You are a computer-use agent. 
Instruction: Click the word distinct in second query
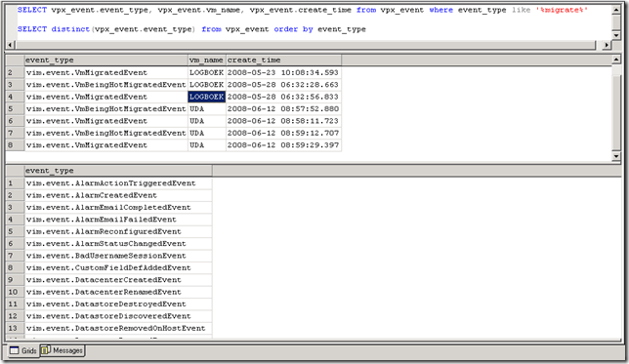[x=70, y=29]
